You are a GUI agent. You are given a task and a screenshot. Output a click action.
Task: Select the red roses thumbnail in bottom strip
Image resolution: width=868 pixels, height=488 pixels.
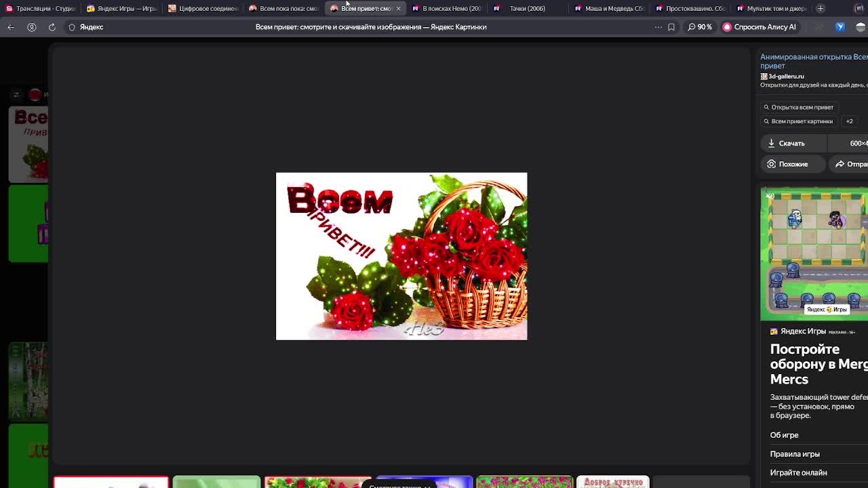coord(318,482)
